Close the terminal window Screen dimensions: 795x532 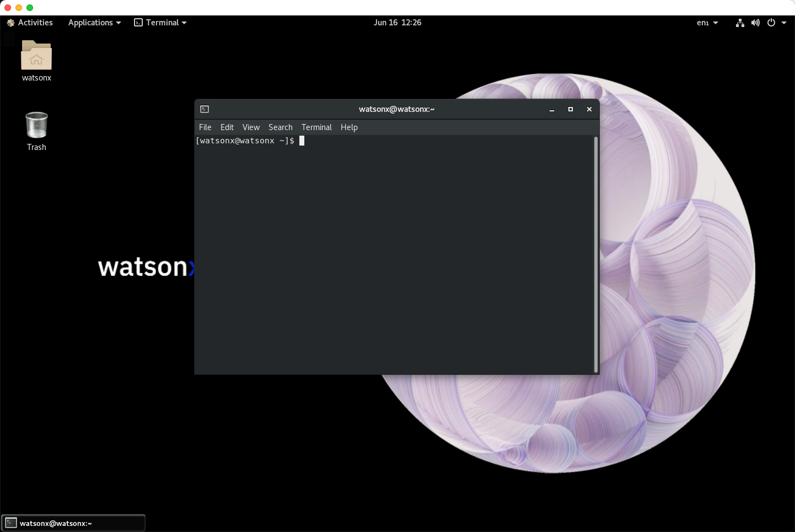[589, 109]
